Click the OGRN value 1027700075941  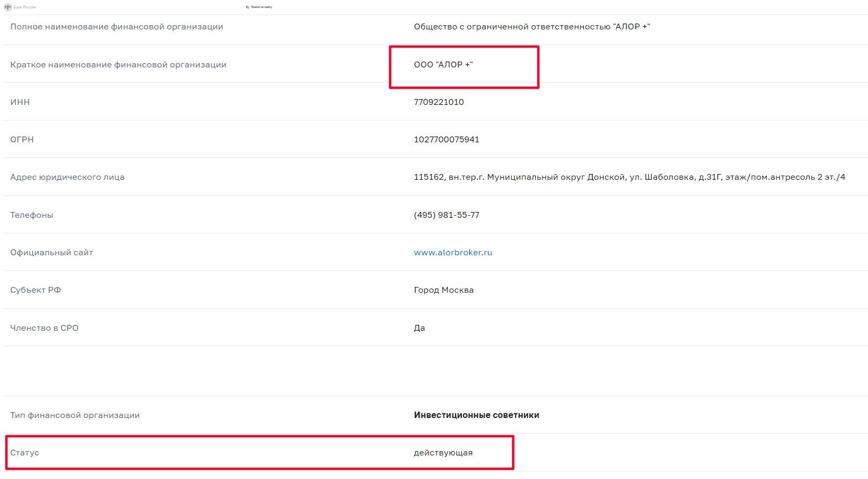click(446, 140)
